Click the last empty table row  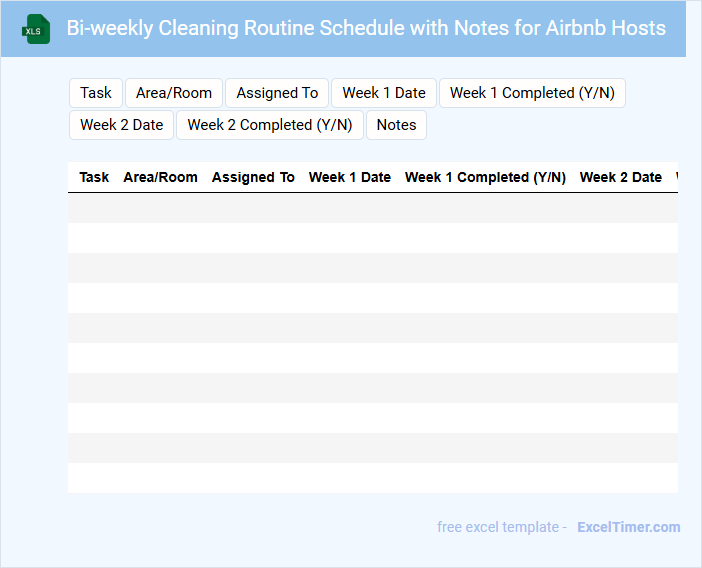(x=372, y=478)
